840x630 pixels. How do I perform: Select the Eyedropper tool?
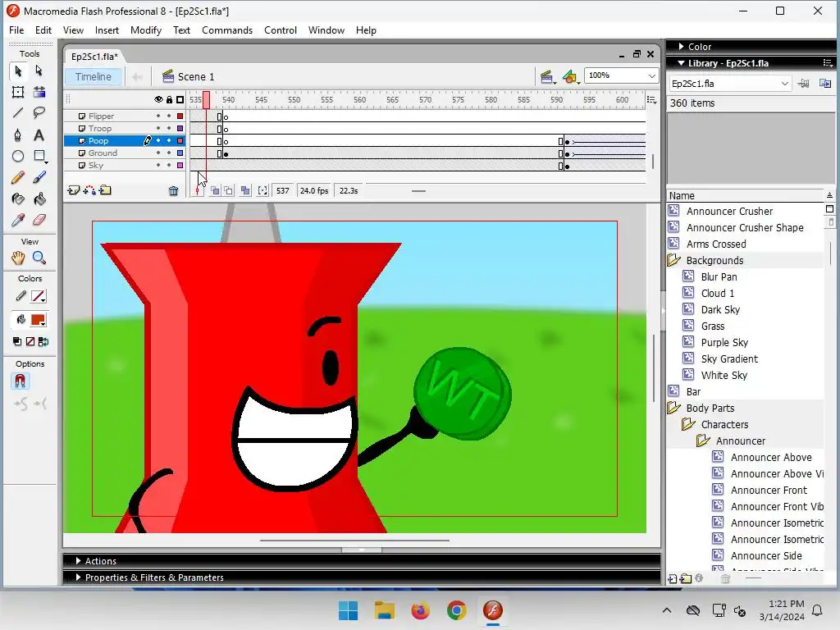tap(18, 220)
